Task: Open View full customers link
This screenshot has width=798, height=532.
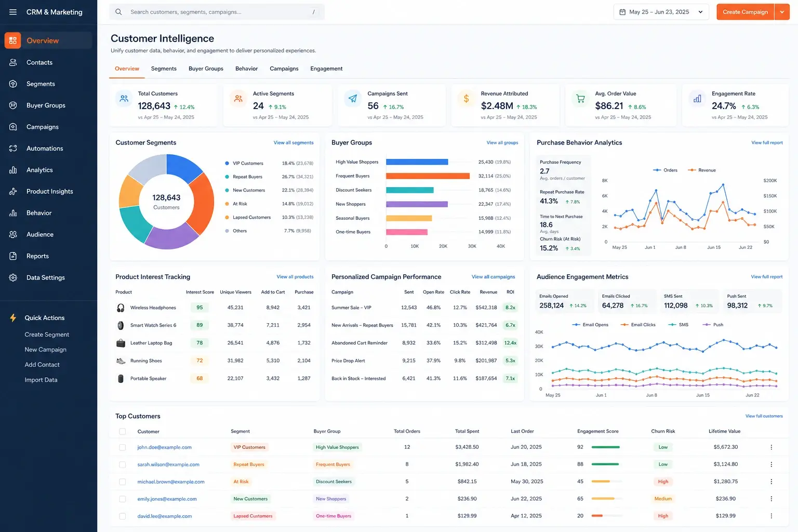Action: click(x=764, y=416)
